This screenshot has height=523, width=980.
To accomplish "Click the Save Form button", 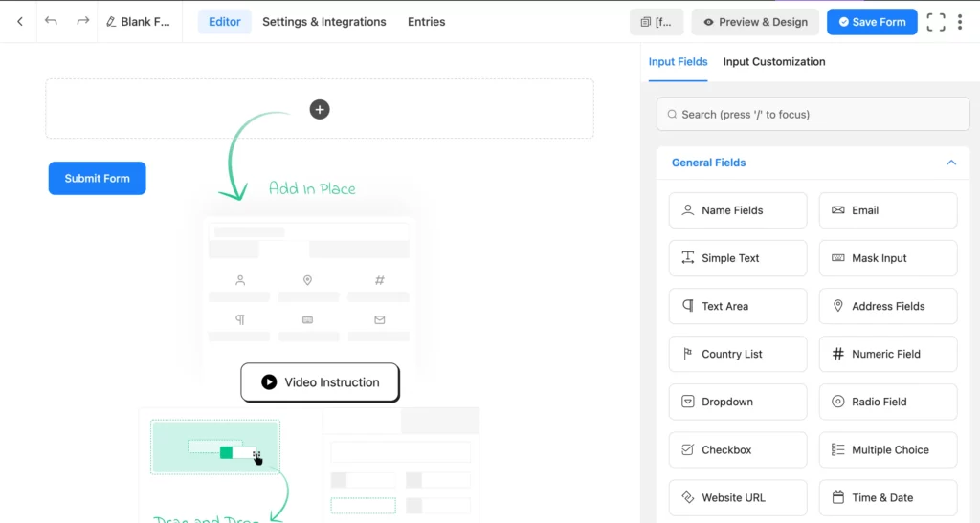I will (x=872, y=22).
